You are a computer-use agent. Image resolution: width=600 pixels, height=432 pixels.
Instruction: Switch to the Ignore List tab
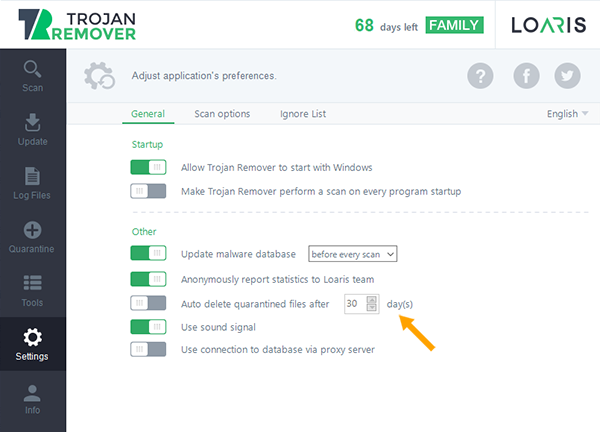[x=303, y=114]
